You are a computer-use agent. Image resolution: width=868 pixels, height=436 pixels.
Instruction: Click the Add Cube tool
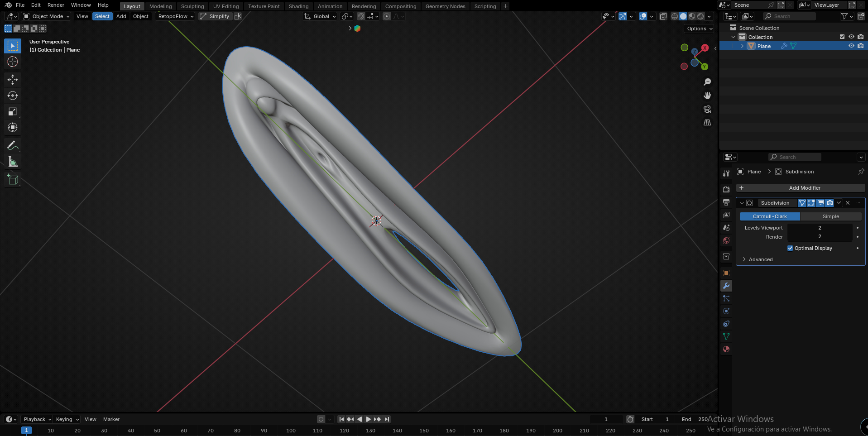(x=13, y=180)
